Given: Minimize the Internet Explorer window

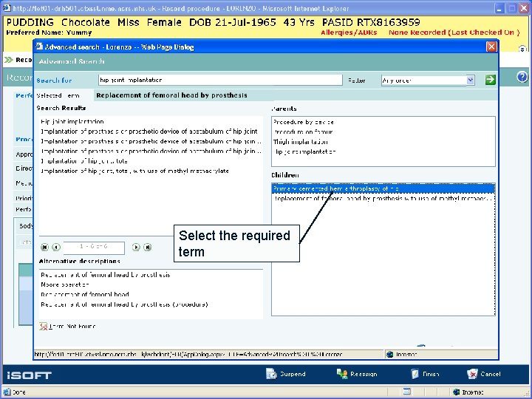Looking at the screenshot, I should (x=499, y=8).
